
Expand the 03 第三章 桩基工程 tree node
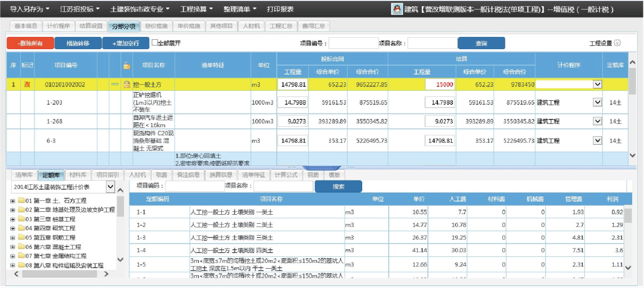coord(13,219)
